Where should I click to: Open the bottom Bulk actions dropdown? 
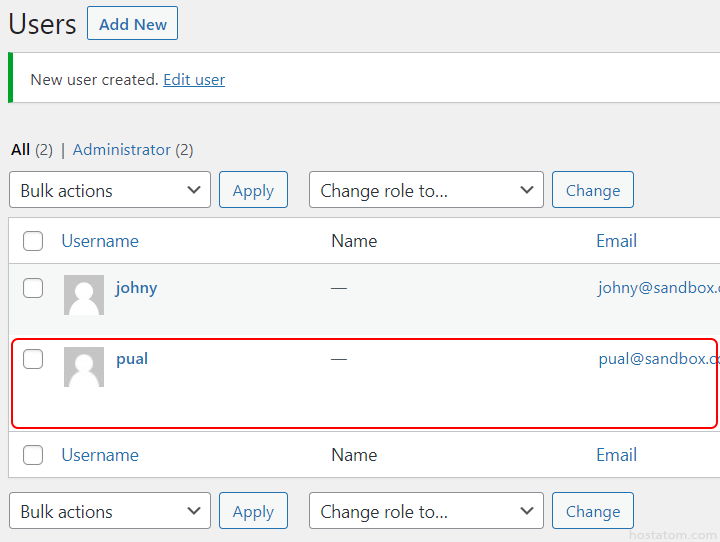[110, 512]
